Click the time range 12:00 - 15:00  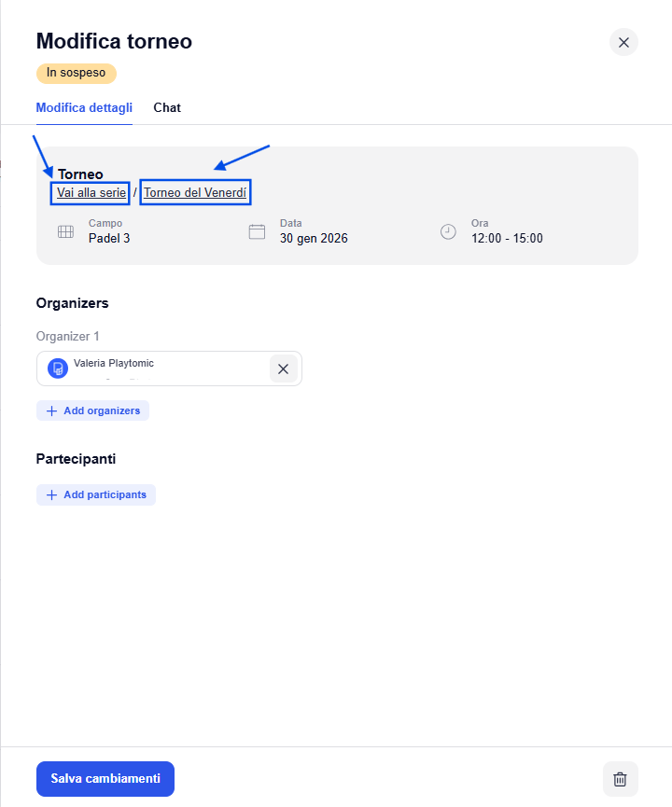(507, 238)
